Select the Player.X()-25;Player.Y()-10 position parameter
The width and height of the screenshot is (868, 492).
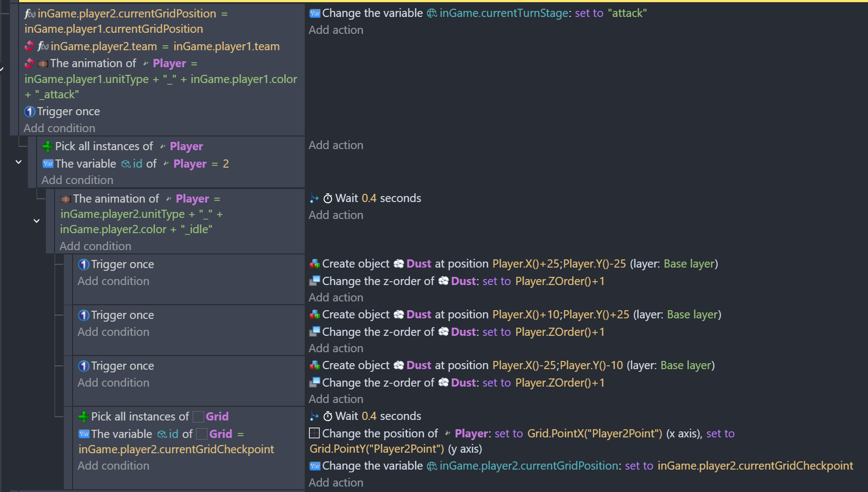coord(557,365)
